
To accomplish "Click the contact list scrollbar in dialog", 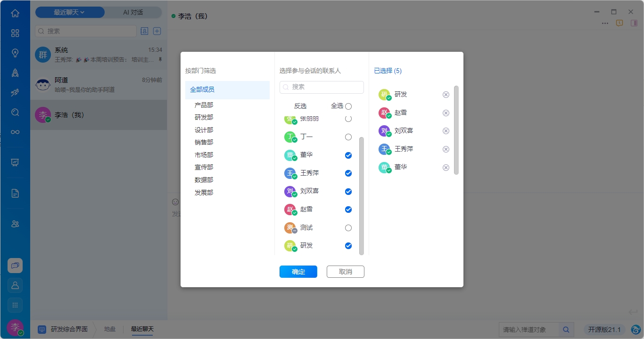I will pyautogui.click(x=362, y=195).
